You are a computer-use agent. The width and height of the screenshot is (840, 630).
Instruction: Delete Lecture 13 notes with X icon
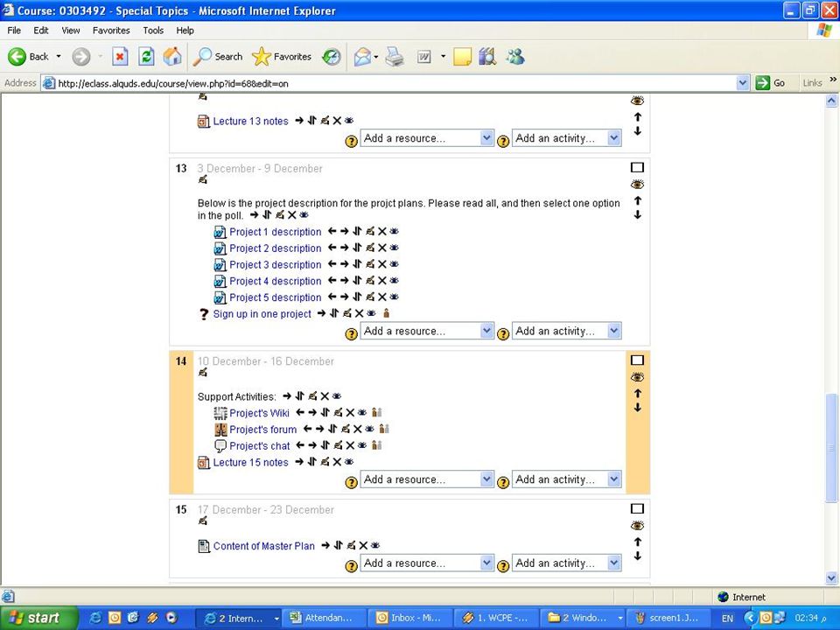click(x=337, y=121)
